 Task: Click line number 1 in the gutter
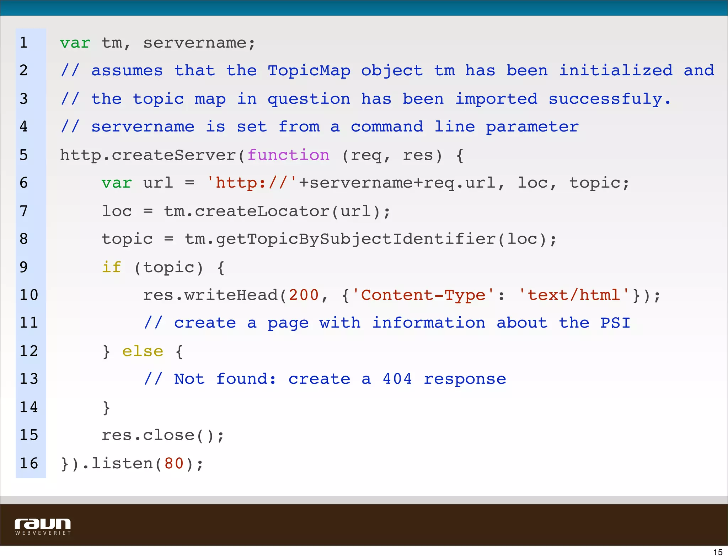click(24, 43)
